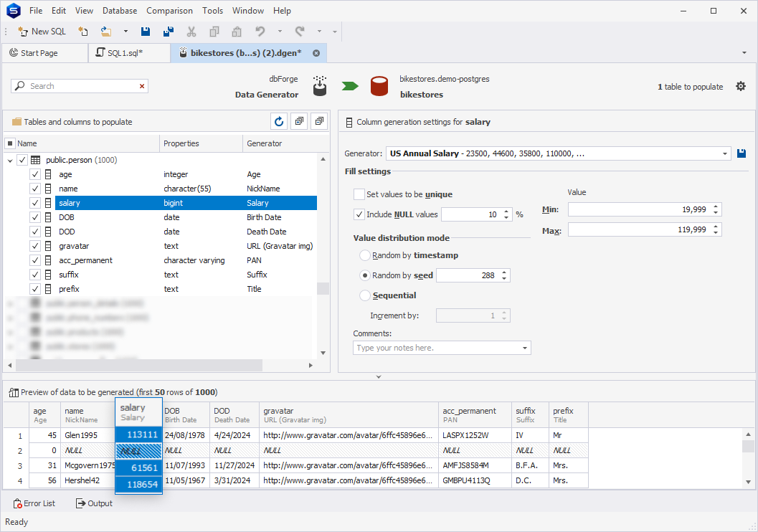This screenshot has width=758, height=532.
Task: Uncheck the gravatar column checkbox
Action: (35, 246)
